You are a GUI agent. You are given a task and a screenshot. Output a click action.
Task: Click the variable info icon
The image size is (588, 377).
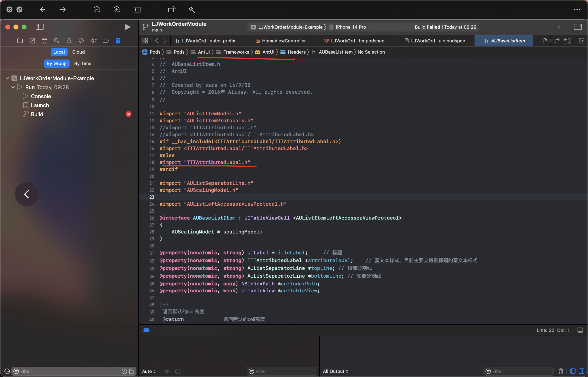pyautogui.click(x=178, y=371)
